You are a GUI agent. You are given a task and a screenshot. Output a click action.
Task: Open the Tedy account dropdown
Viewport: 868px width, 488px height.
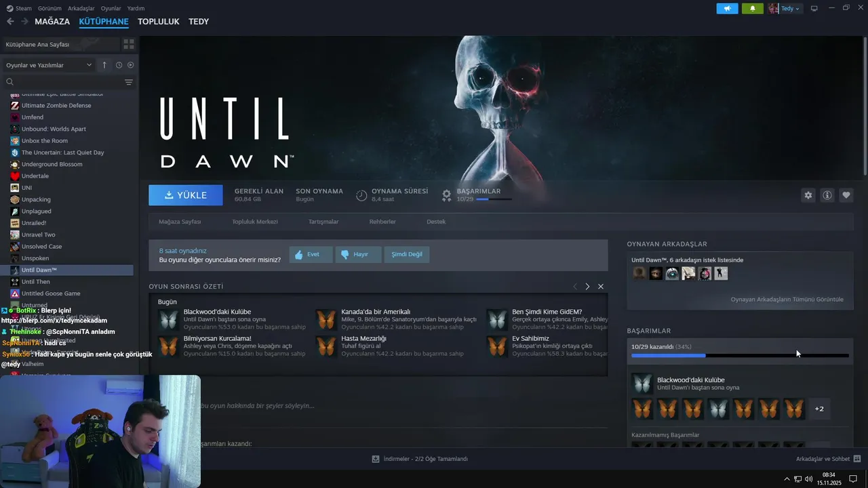point(785,8)
